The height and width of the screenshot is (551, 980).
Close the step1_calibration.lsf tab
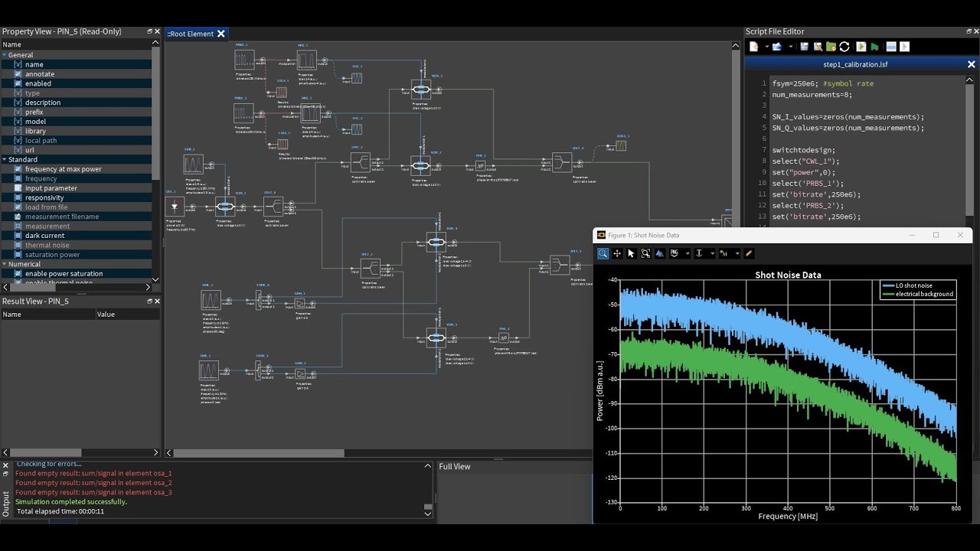(972, 64)
